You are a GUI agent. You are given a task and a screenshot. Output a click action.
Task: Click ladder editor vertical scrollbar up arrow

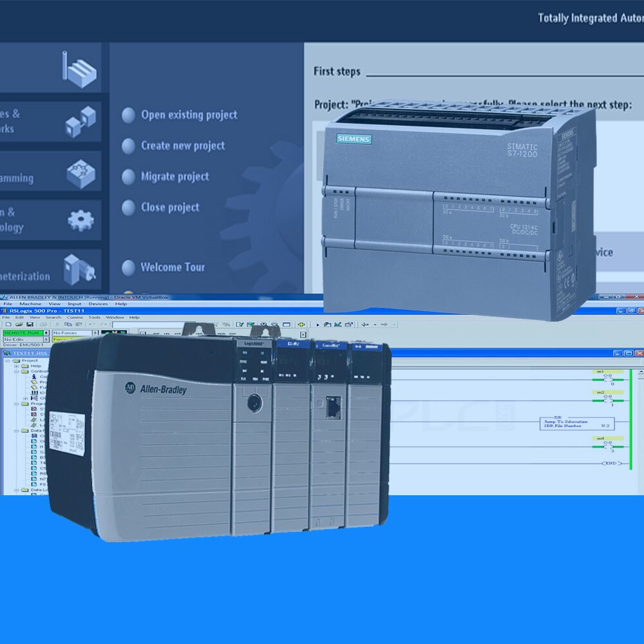(x=641, y=372)
